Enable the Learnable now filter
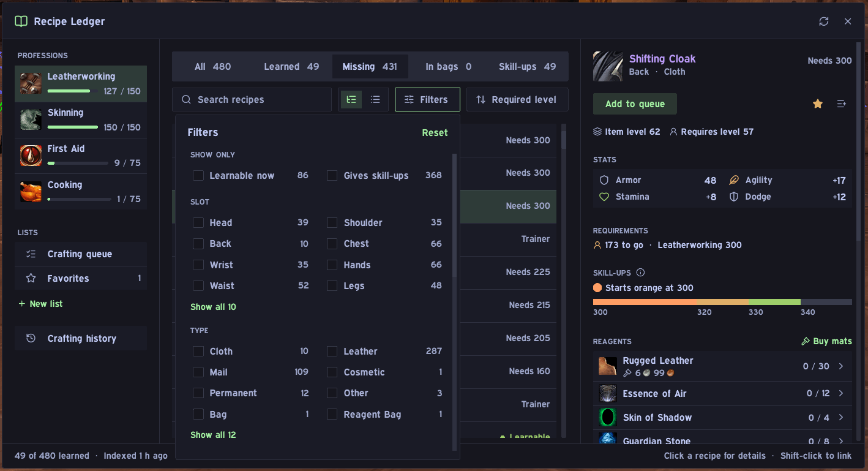Viewport: 868px width, 471px height. 198,176
